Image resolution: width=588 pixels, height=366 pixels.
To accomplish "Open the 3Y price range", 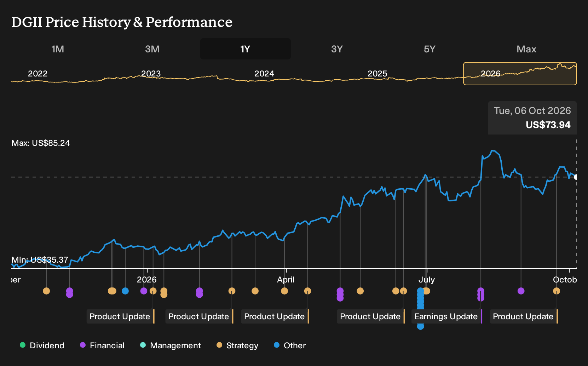I will tap(337, 49).
